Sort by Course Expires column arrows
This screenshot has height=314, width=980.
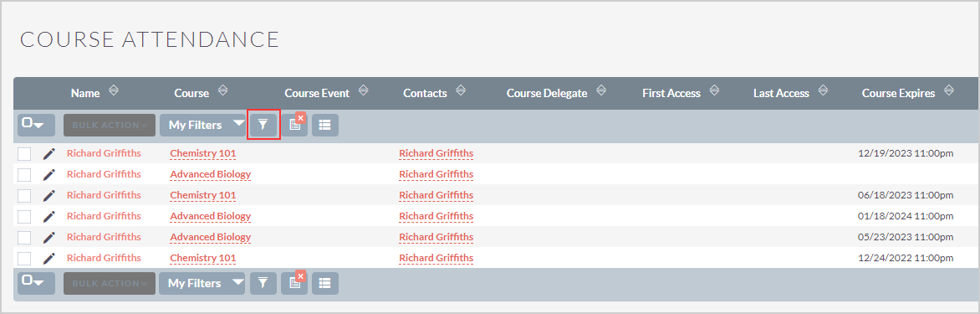click(949, 91)
